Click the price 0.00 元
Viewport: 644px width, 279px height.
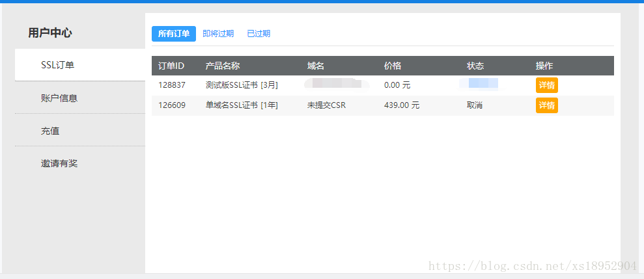coord(397,85)
